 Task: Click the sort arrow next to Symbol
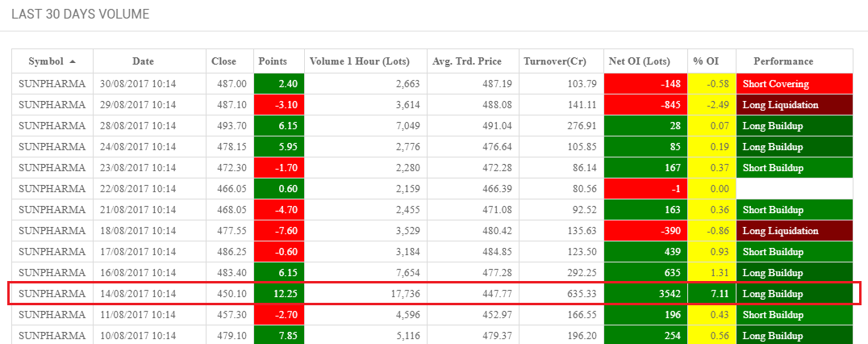(73, 61)
